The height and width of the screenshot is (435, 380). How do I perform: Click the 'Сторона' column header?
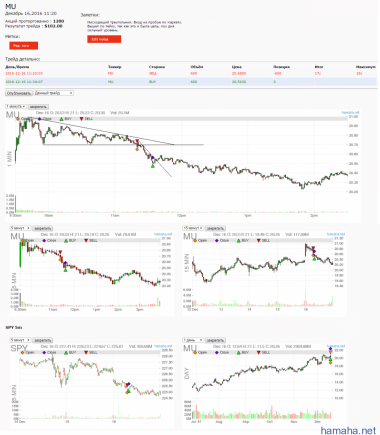(157, 67)
